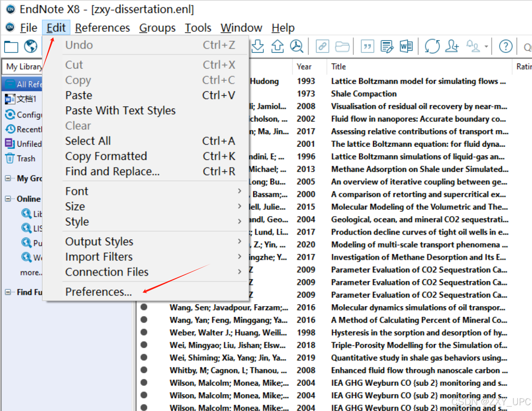This screenshot has height=411, width=532.
Task: Collapse the Find Full Text group set
Action: [8, 292]
